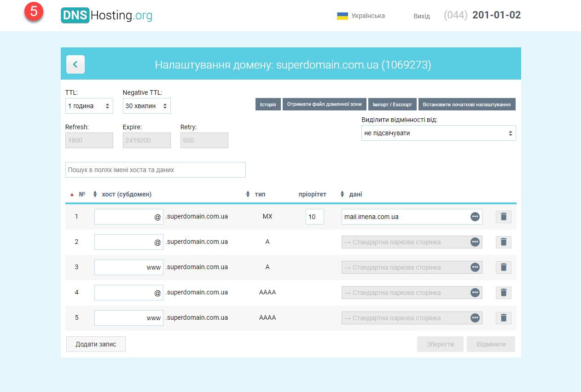Click the Відмінити button
This screenshot has width=581, height=392.
491,344
